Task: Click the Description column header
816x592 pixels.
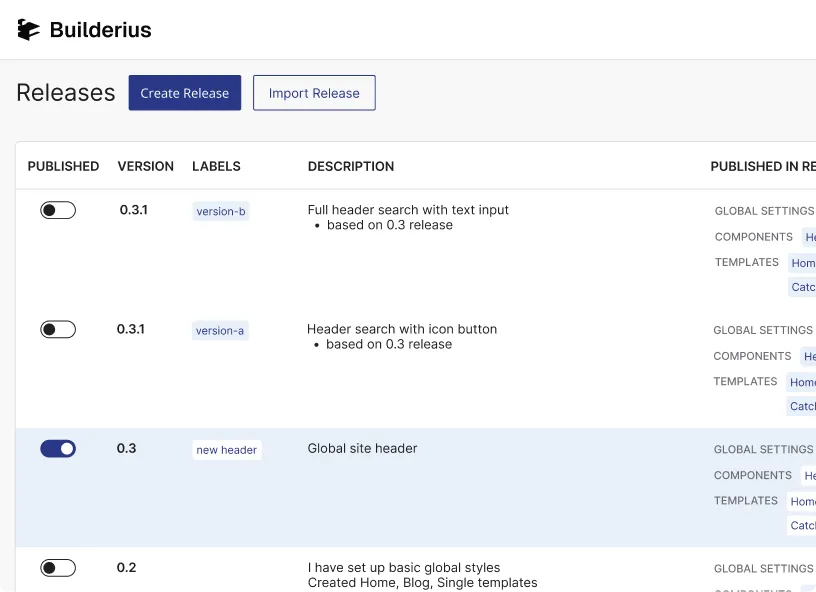Action: click(351, 166)
